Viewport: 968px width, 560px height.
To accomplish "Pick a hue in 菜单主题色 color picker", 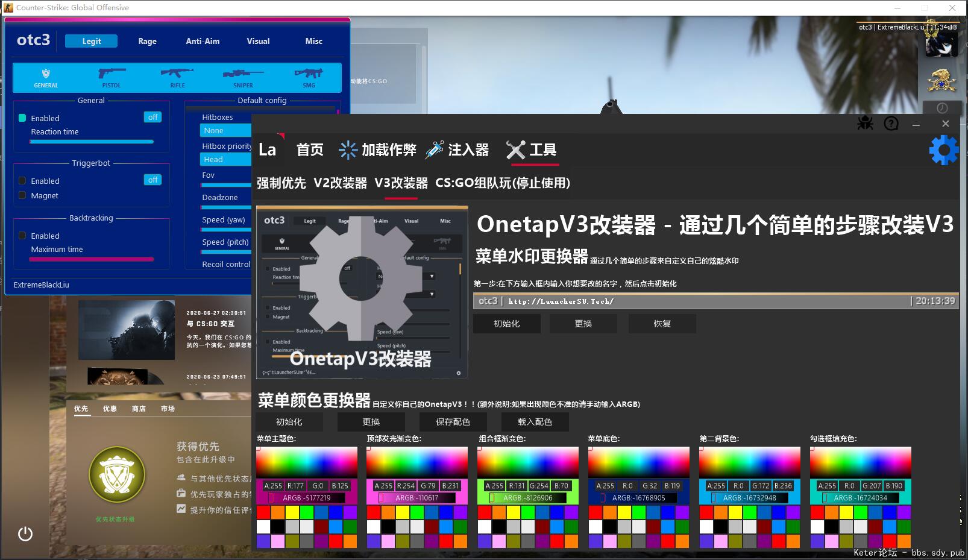I will pyautogui.click(x=307, y=462).
